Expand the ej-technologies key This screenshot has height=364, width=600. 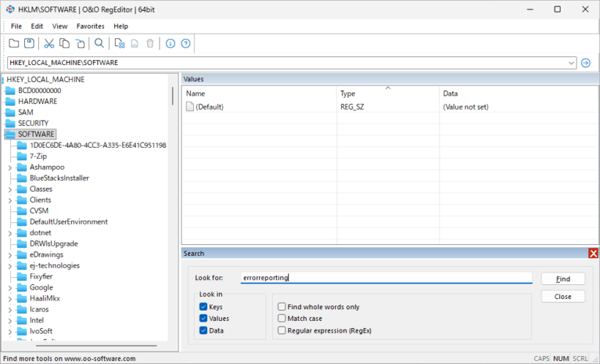[10, 266]
